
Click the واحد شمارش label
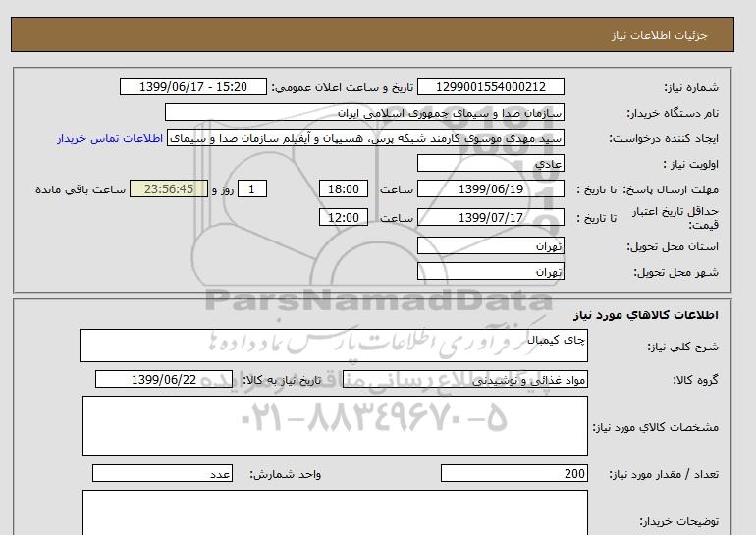286,474
